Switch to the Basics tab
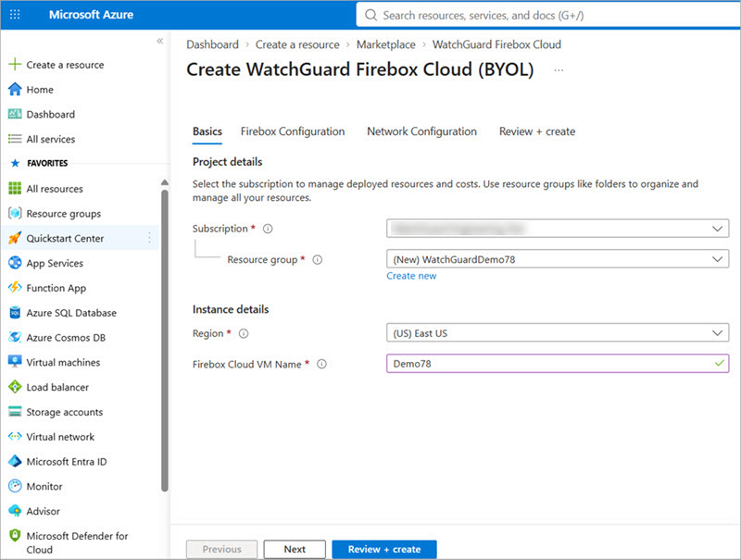The height and width of the screenshot is (560, 741). click(207, 131)
